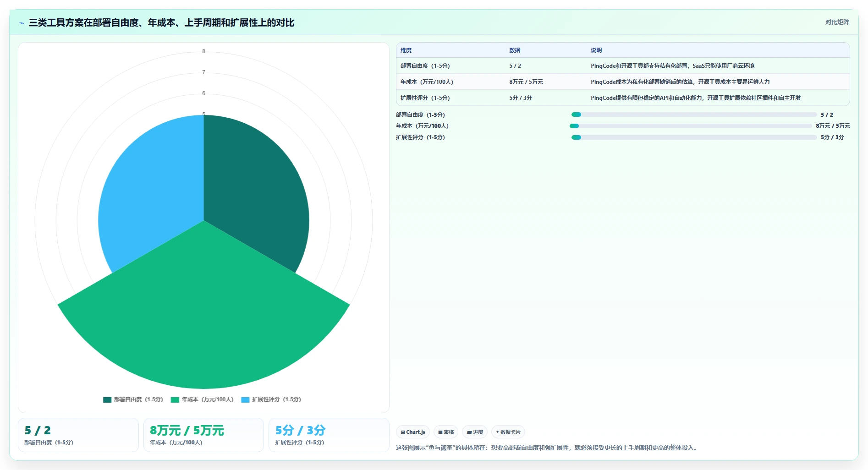Click the 对比矩阵 label in header
Image resolution: width=868 pixels, height=470 pixels.
click(x=837, y=22)
